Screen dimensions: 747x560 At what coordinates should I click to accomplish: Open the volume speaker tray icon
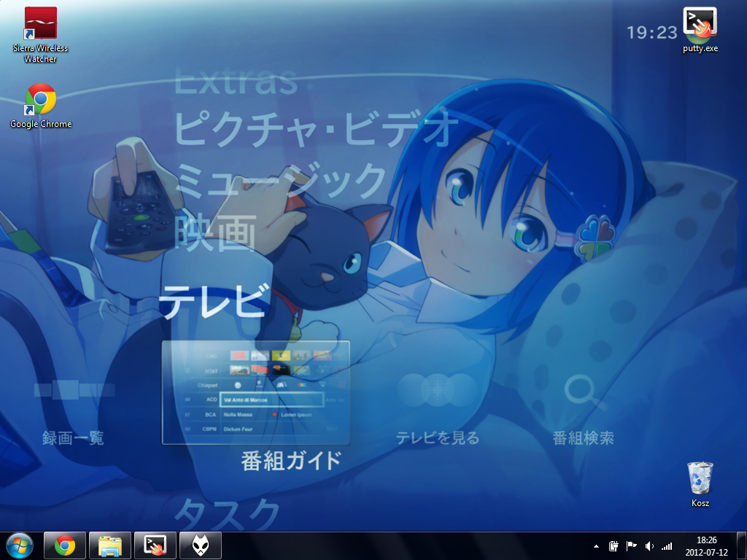click(x=649, y=545)
